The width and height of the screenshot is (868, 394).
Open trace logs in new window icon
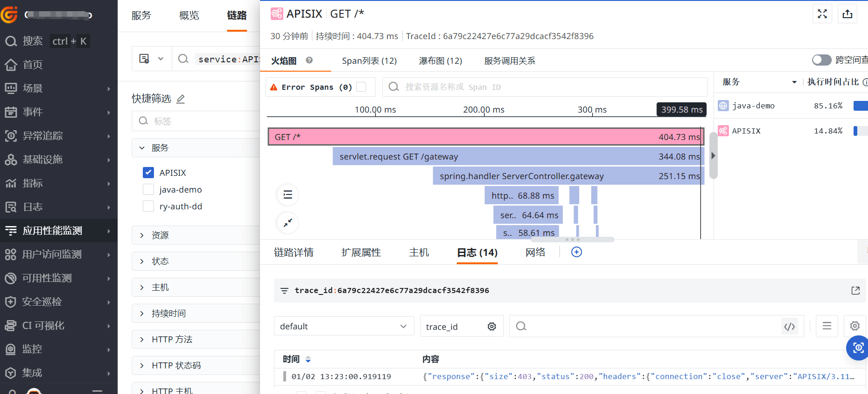(855, 291)
